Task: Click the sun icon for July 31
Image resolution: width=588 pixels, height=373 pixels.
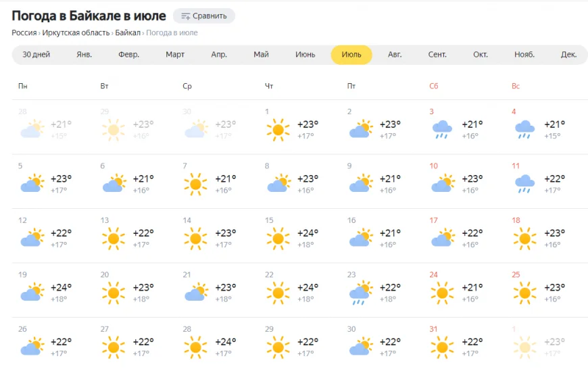Action: [442, 347]
